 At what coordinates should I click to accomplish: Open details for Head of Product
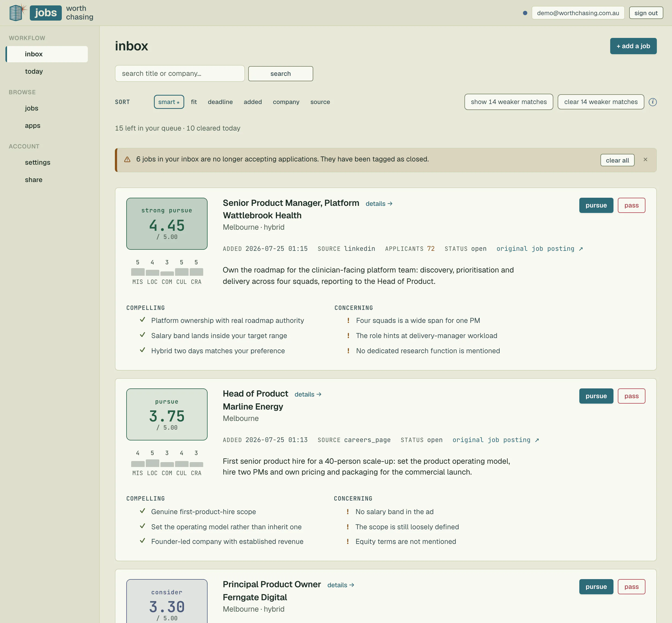click(x=308, y=394)
